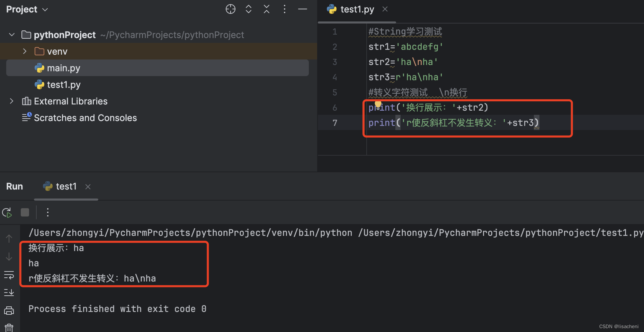The width and height of the screenshot is (644, 332).
Task: Collapse the pythonProject root folder
Action: [12, 35]
